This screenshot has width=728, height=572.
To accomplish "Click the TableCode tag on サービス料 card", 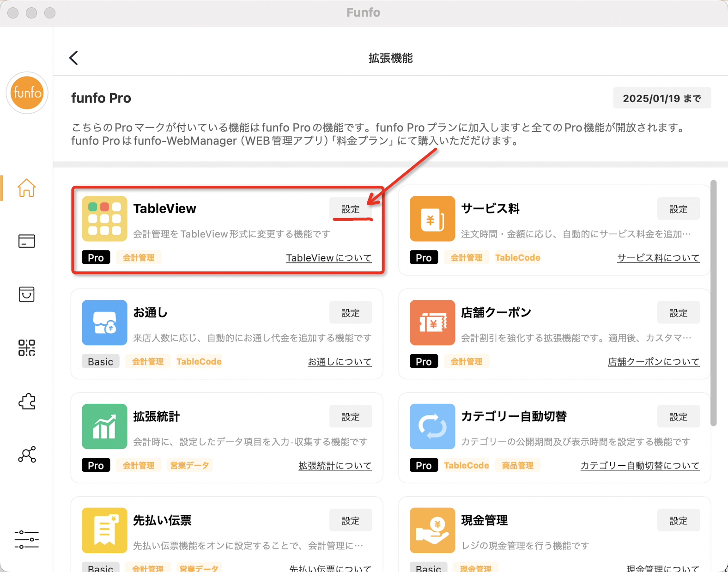I will pos(518,257).
